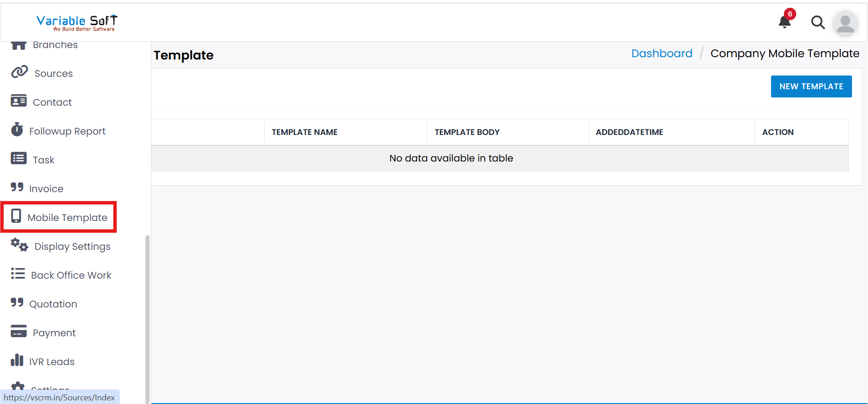The width and height of the screenshot is (868, 404).
Task: Sort by the Template Name column
Action: click(305, 132)
